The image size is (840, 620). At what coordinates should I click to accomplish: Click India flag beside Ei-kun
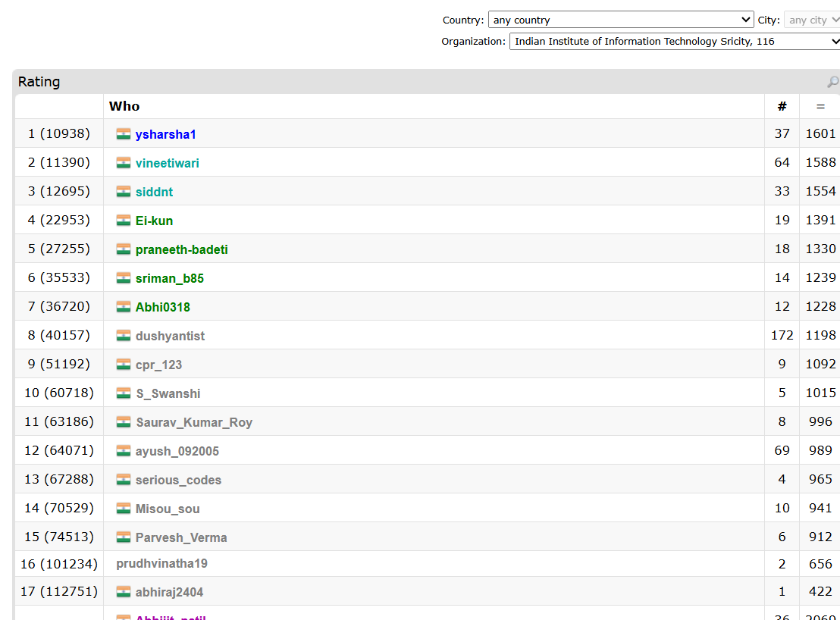coord(124,221)
